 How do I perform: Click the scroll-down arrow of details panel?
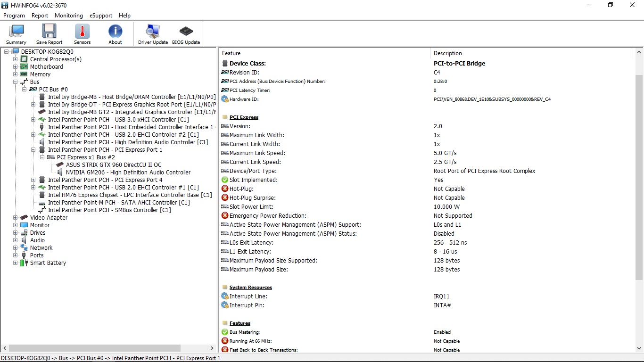click(639, 348)
